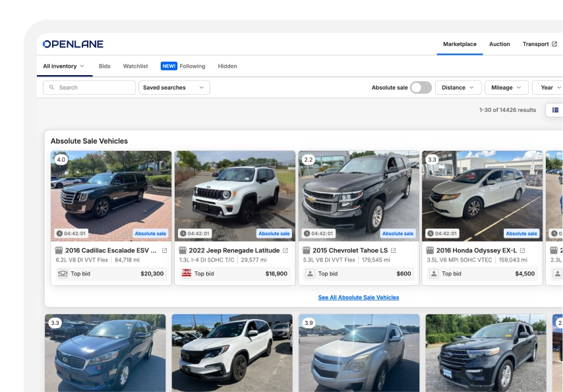This screenshot has height=392, width=563.
Task: Click the Transport external-link icon
Action: [554, 44]
